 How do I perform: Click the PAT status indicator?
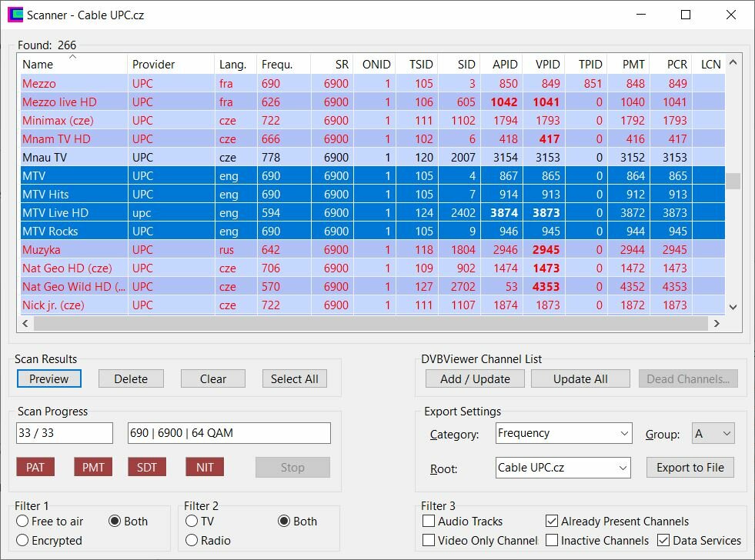pos(35,467)
